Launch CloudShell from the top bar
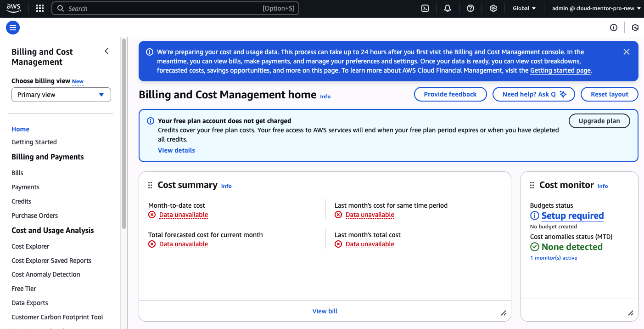Screen dimensions: 644x329 tap(425, 8)
